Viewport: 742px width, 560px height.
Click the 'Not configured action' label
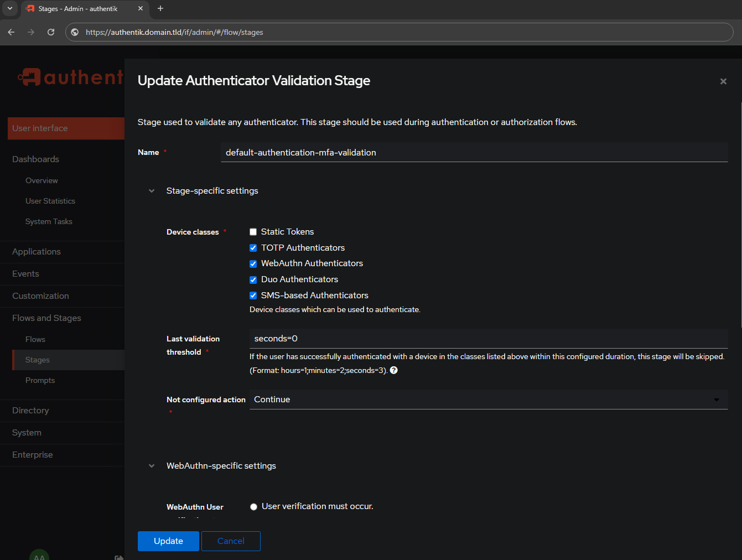tap(206, 400)
